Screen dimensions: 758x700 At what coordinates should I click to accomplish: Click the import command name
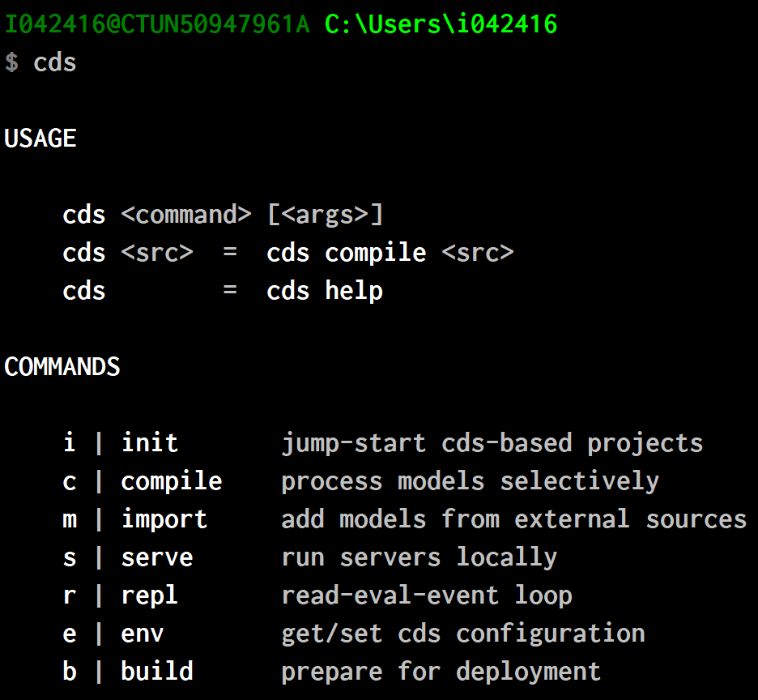pos(164,519)
